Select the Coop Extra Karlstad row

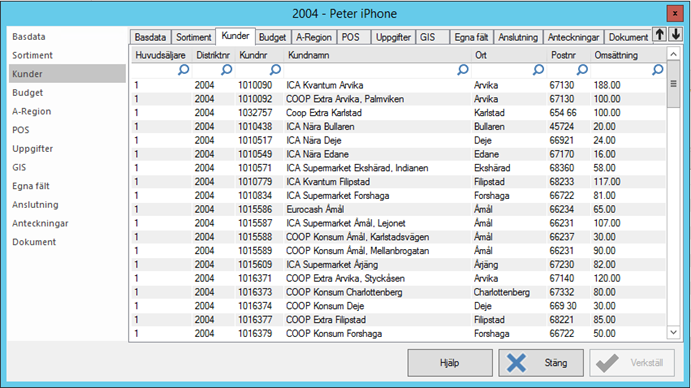399,113
